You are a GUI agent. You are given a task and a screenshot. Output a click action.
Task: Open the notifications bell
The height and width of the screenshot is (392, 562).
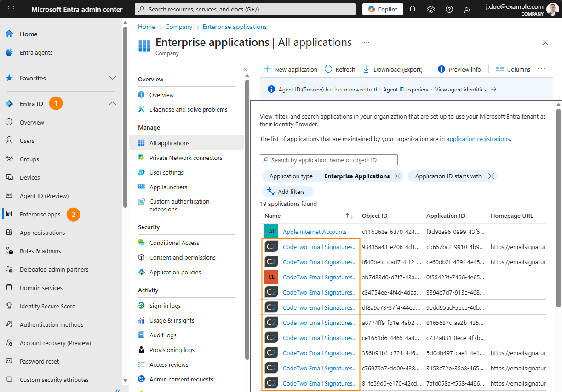tap(413, 9)
